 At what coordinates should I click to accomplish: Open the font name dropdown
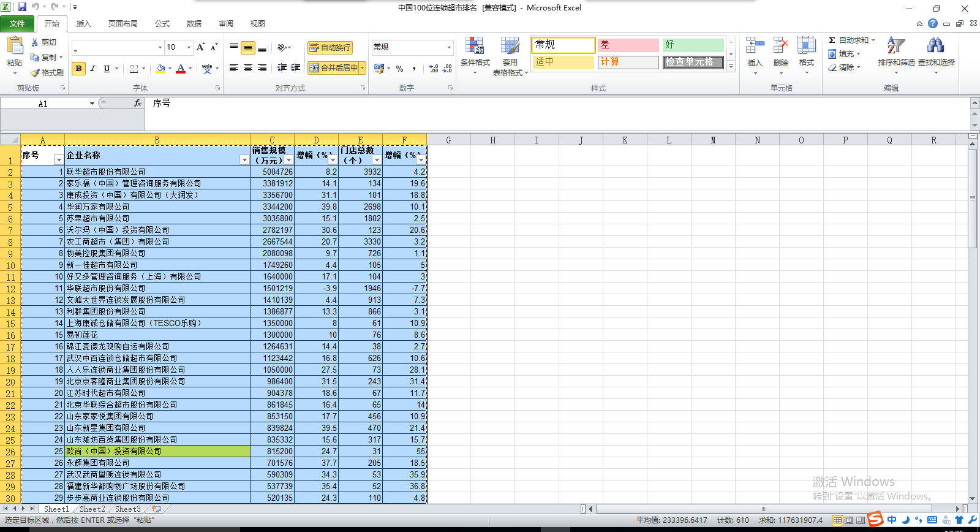coord(160,47)
